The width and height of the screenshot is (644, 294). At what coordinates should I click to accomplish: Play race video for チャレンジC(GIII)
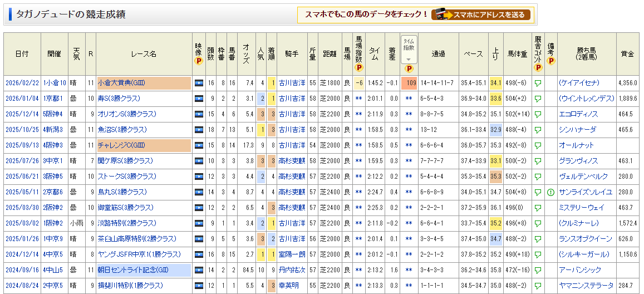point(199,145)
